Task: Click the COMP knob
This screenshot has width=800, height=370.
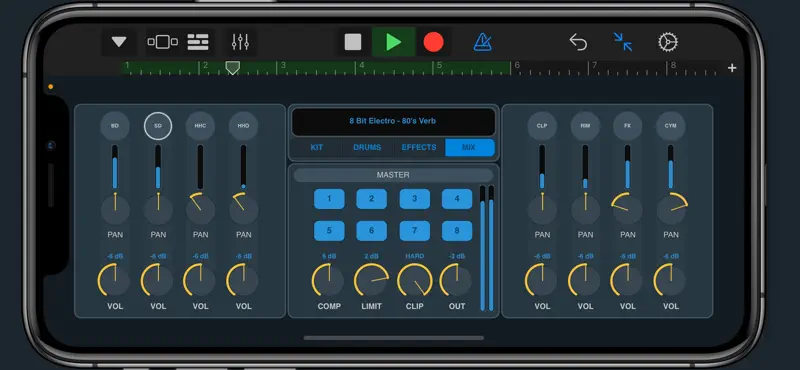Action: [329, 280]
